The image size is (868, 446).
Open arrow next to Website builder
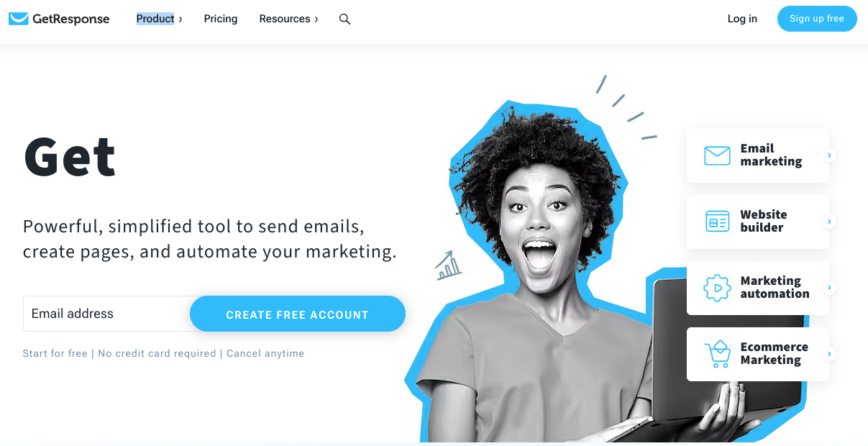click(x=830, y=222)
